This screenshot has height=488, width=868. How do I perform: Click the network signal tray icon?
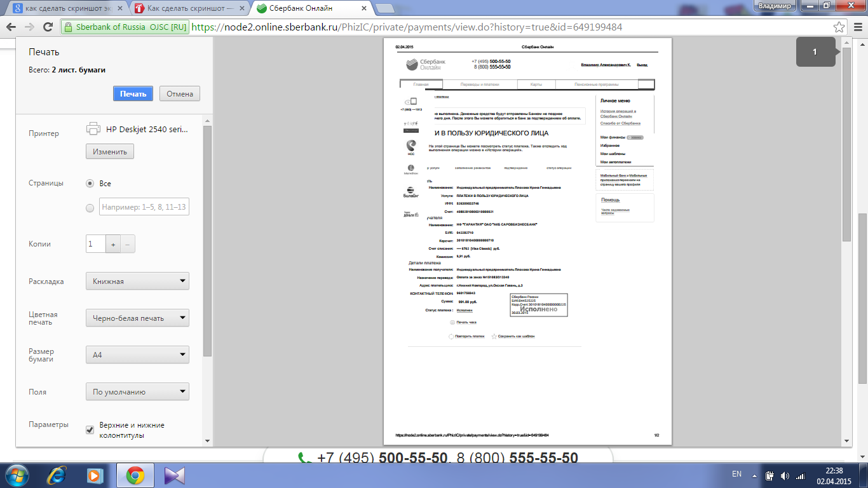tap(800, 475)
